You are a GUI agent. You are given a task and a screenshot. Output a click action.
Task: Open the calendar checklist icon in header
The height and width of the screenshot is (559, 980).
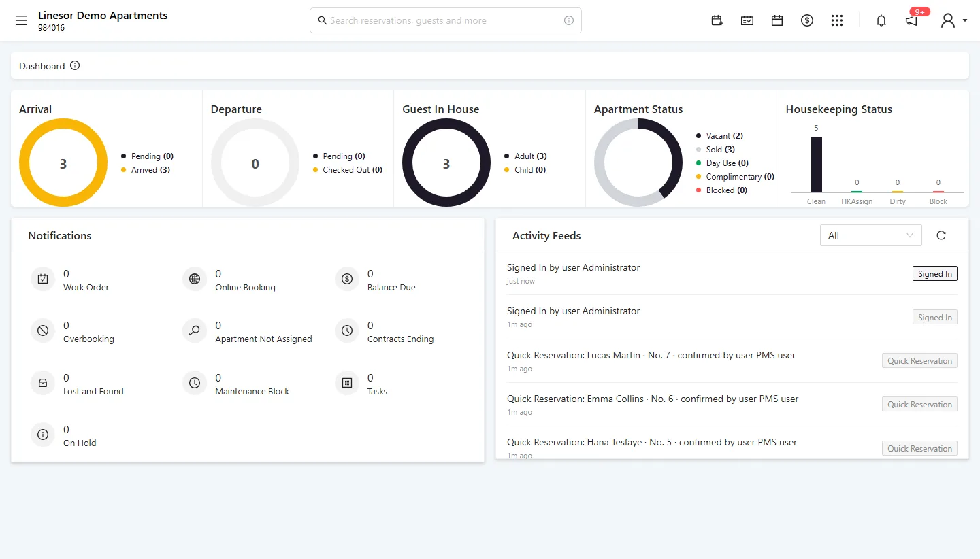pyautogui.click(x=747, y=20)
